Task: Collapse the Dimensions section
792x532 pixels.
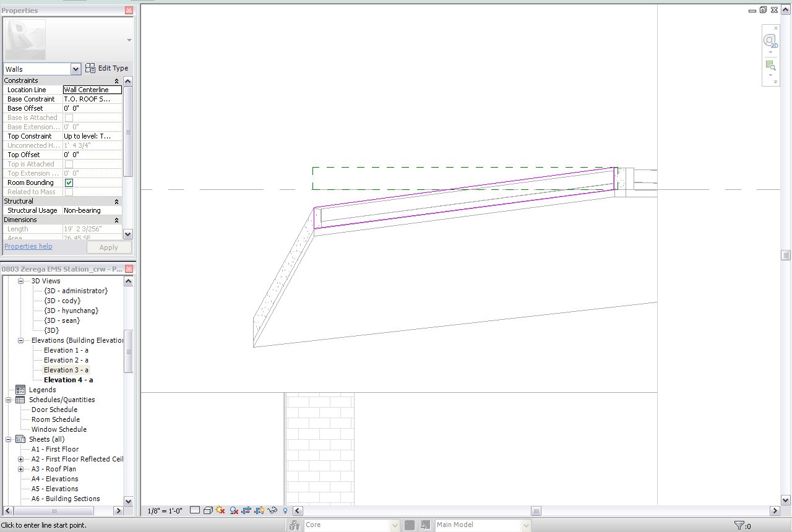Action: pyautogui.click(x=116, y=220)
